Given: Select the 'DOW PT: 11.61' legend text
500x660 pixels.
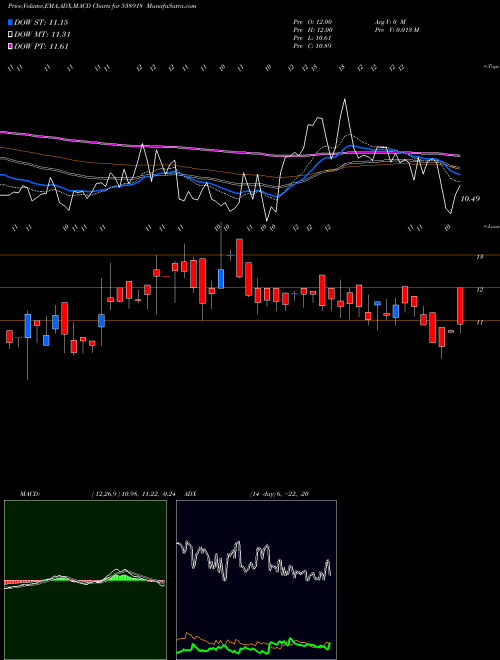Looking at the screenshot, I should pos(41,46).
